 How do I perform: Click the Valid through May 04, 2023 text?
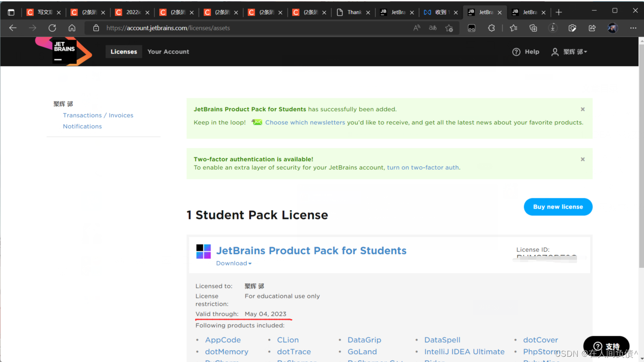(x=241, y=314)
